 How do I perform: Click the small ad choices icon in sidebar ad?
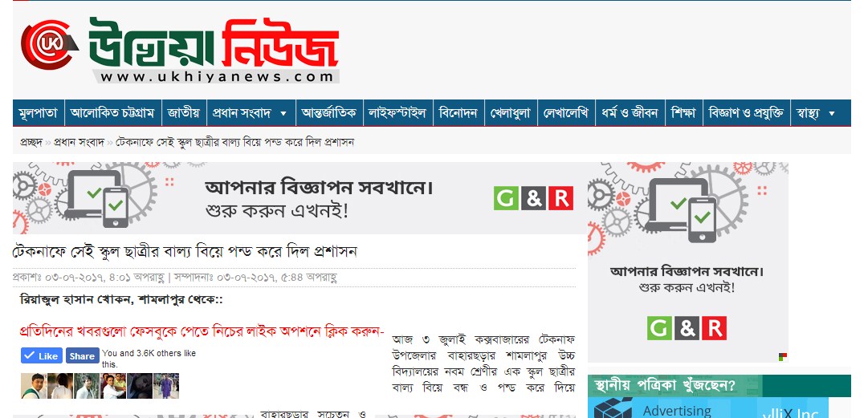[x=783, y=357]
